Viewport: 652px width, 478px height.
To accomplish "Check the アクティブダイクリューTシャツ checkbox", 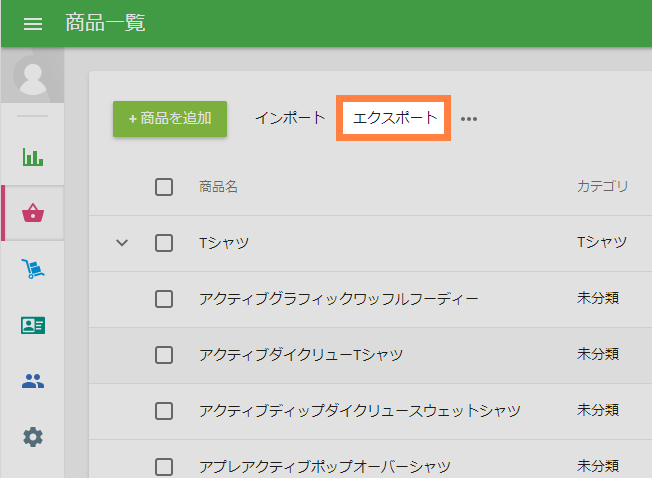I will (x=164, y=355).
